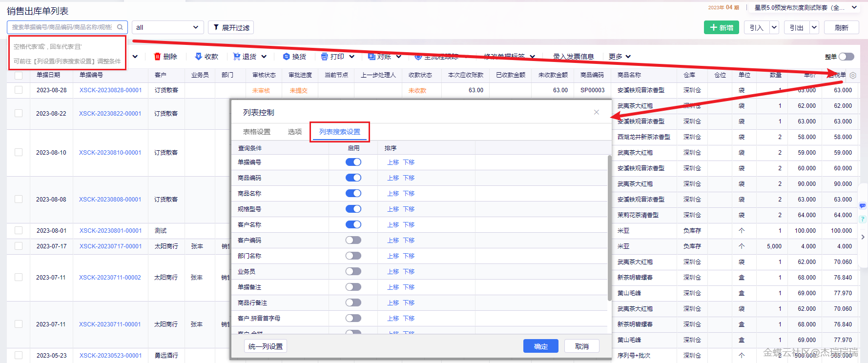Open the 'all' filter dropdown
868x363 pixels.
coord(167,27)
